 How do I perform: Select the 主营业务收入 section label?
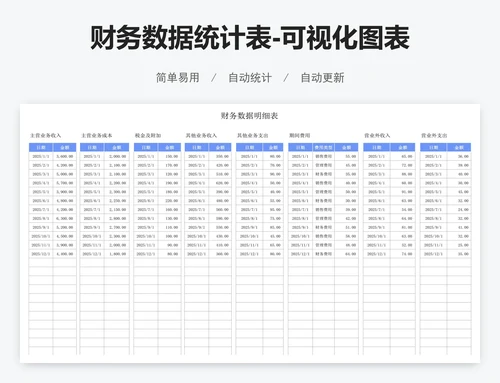[46, 135]
